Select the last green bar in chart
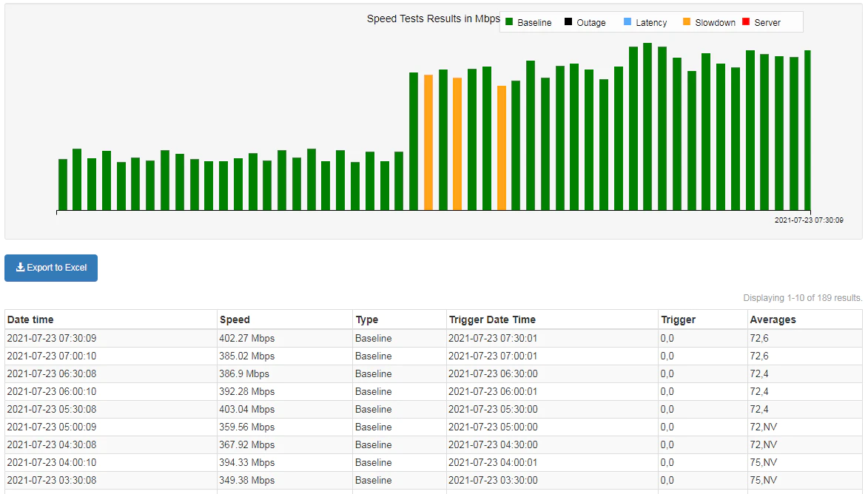868x494 pixels. (807, 131)
